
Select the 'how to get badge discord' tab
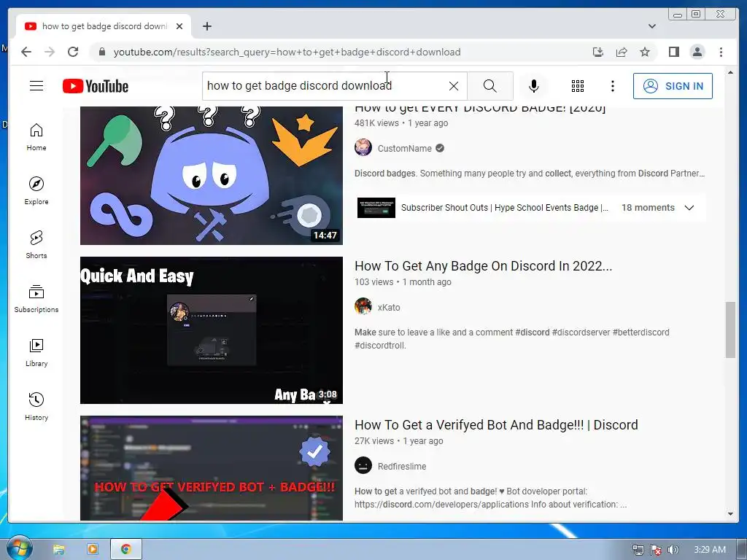tap(104, 26)
